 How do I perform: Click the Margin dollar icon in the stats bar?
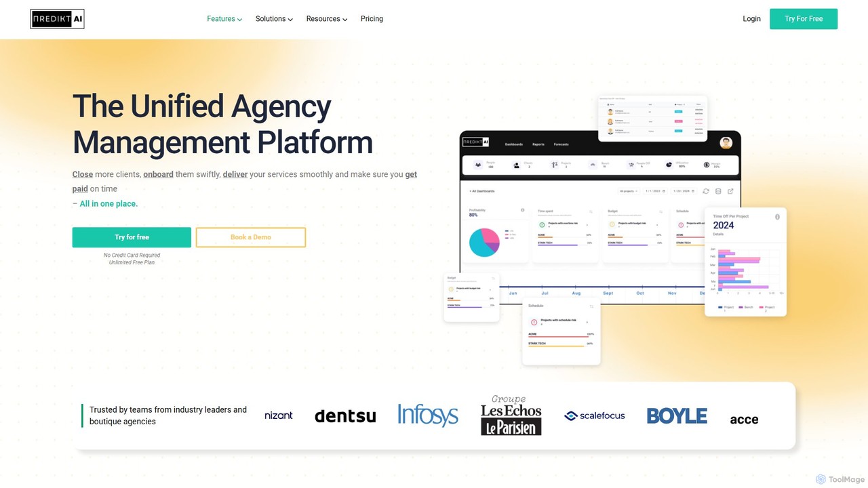tap(707, 164)
